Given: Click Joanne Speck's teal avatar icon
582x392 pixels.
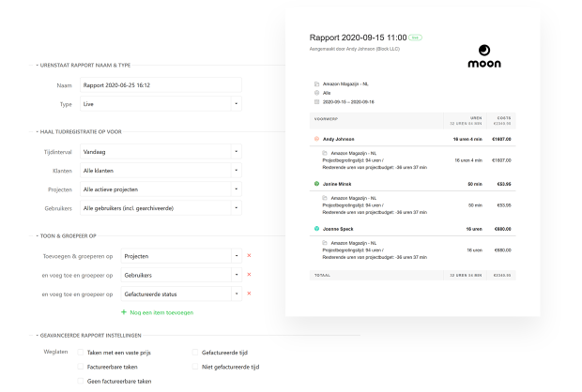Looking at the screenshot, I should click(x=316, y=228).
